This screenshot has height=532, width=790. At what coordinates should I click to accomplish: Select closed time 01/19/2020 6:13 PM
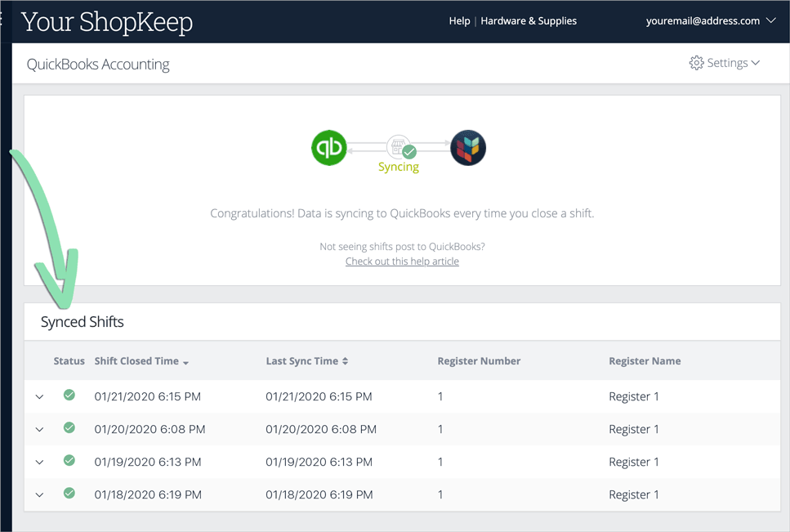148,462
